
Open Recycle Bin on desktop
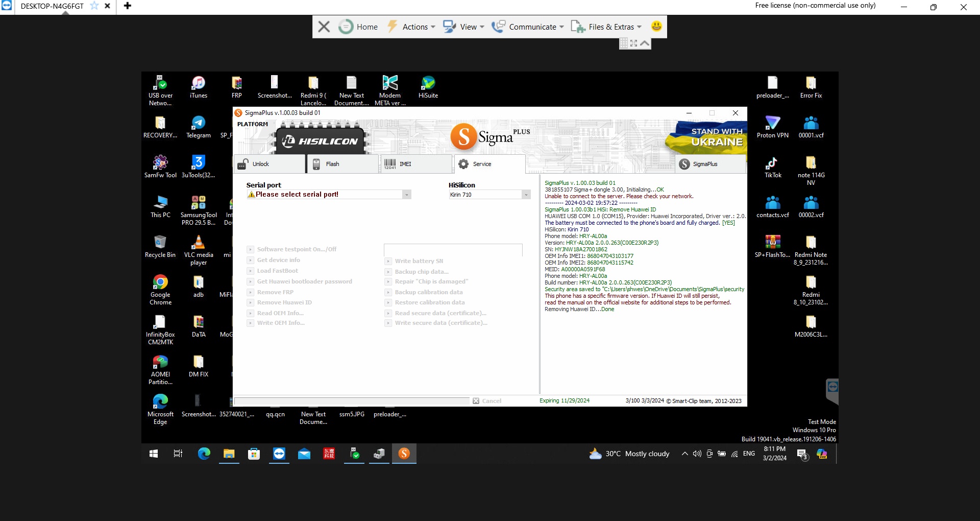[160, 246]
